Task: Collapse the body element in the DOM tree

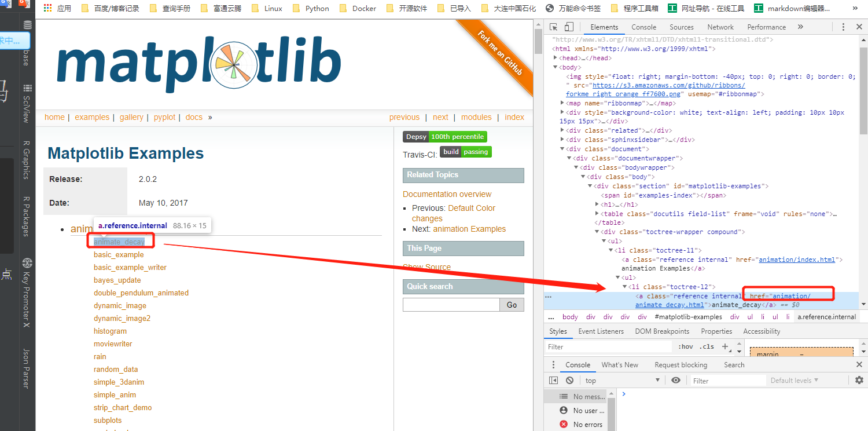Action: pos(556,67)
